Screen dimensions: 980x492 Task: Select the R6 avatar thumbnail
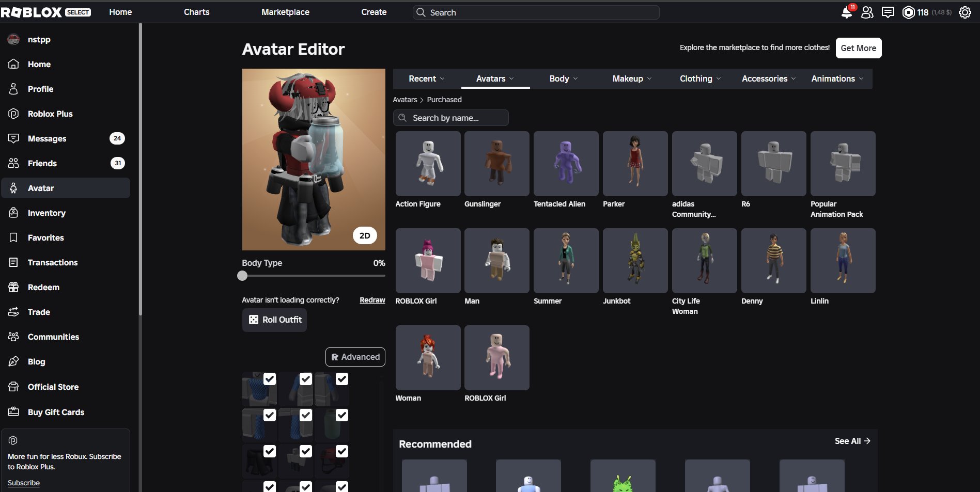click(774, 164)
